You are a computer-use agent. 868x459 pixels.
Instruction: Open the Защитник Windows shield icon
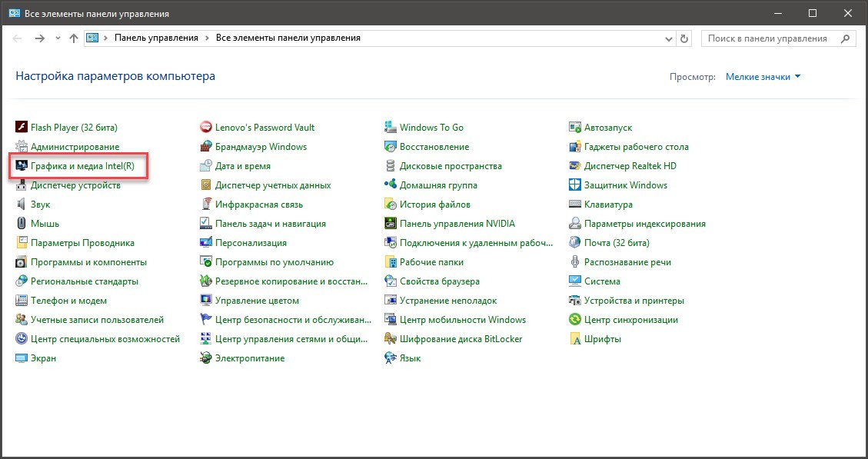tap(575, 185)
